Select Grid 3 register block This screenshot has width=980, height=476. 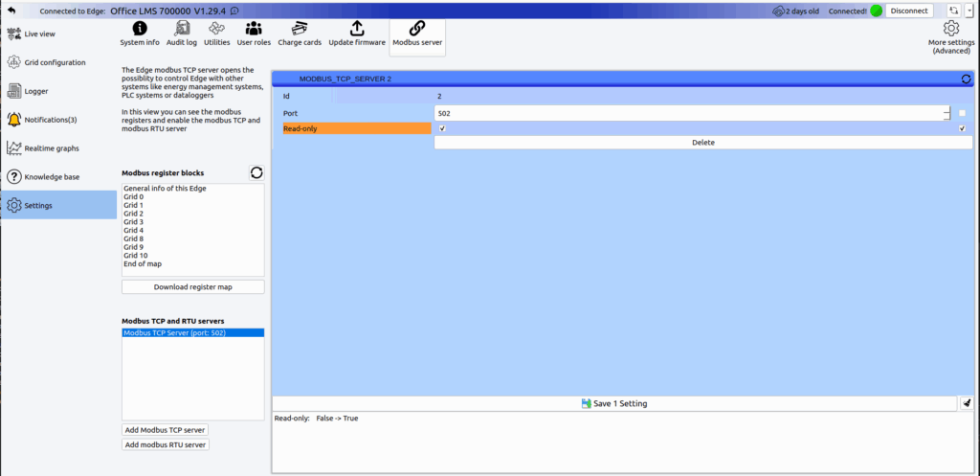click(133, 222)
